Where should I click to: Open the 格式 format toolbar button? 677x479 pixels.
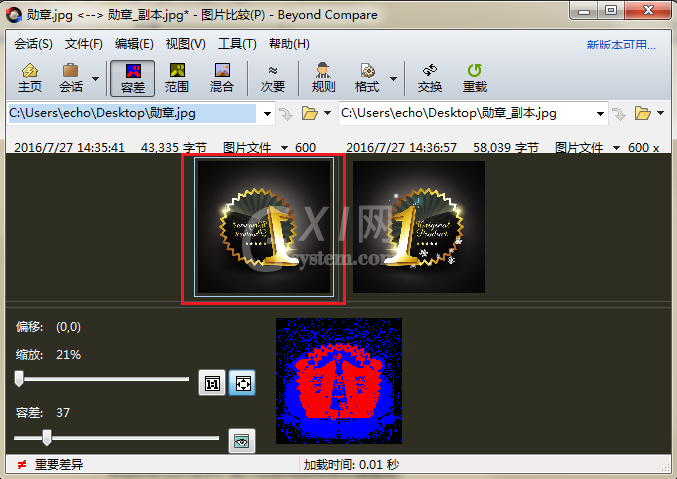click(367, 78)
